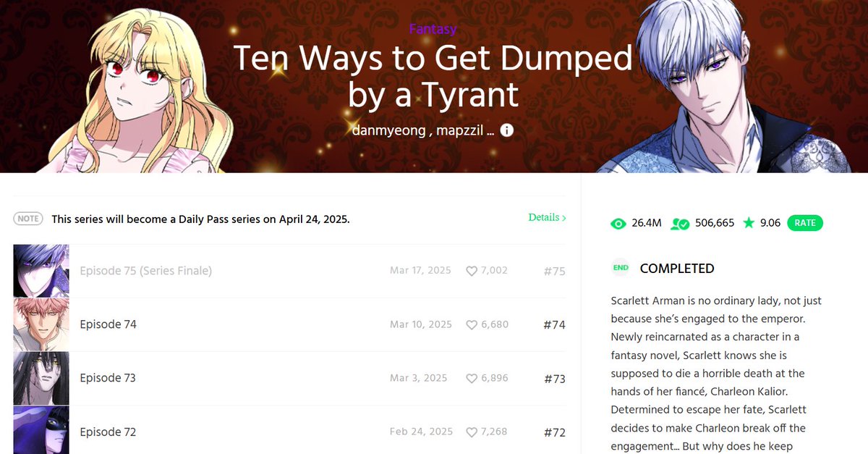Click the Mar 17, 2025 date
Viewport: 868px width, 454px height.
click(x=420, y=271)
